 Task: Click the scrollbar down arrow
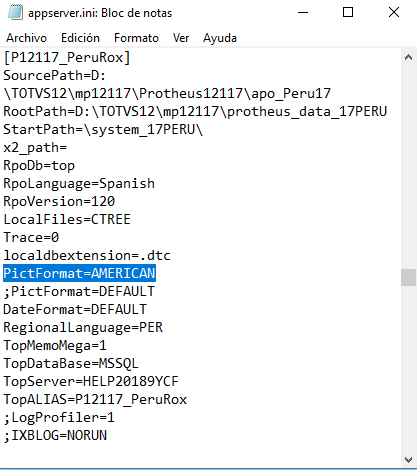click(x=408, y=460)
